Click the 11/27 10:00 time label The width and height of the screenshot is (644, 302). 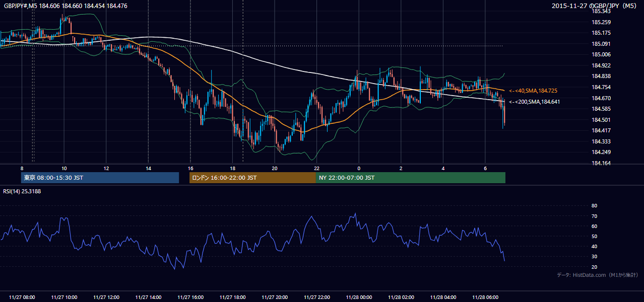[x=64, y=297]
